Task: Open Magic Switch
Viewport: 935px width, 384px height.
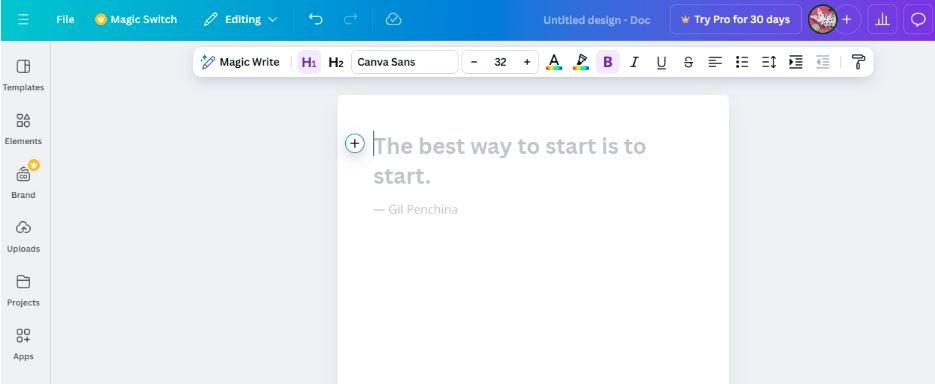Action: [136, 20]
